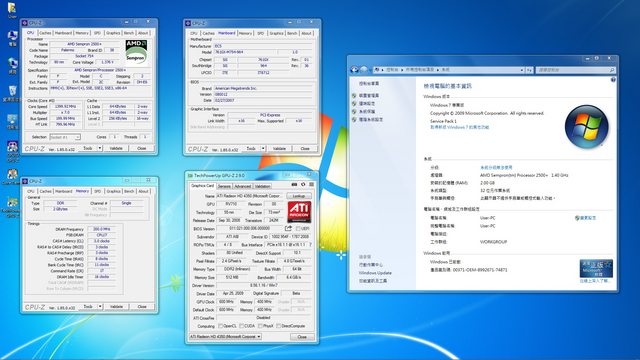Open the Network desktop icon, third from top

point(12,65)
